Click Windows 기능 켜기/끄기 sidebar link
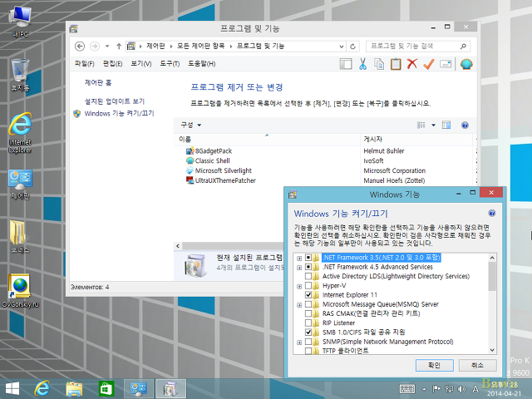The width and height of the screenshot is (532, 399). (119, 113)
